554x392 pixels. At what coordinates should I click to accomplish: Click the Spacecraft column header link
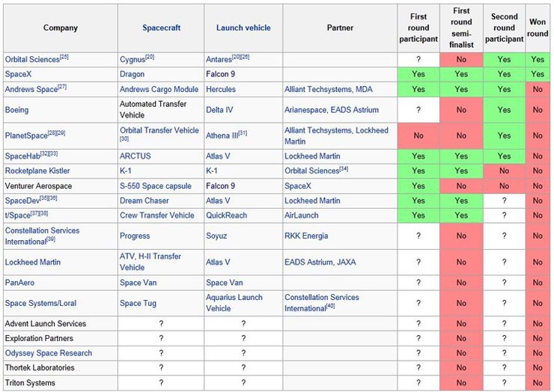(161, 28)
